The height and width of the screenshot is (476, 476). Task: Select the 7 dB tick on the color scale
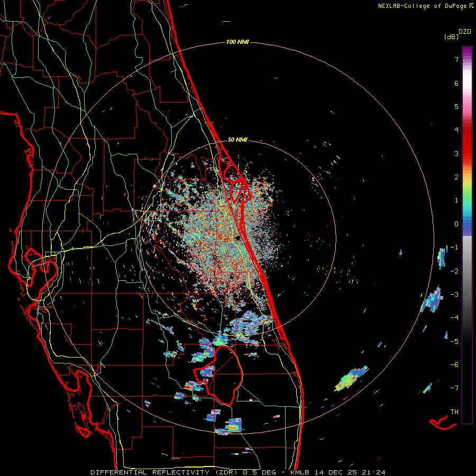[456, 59]
